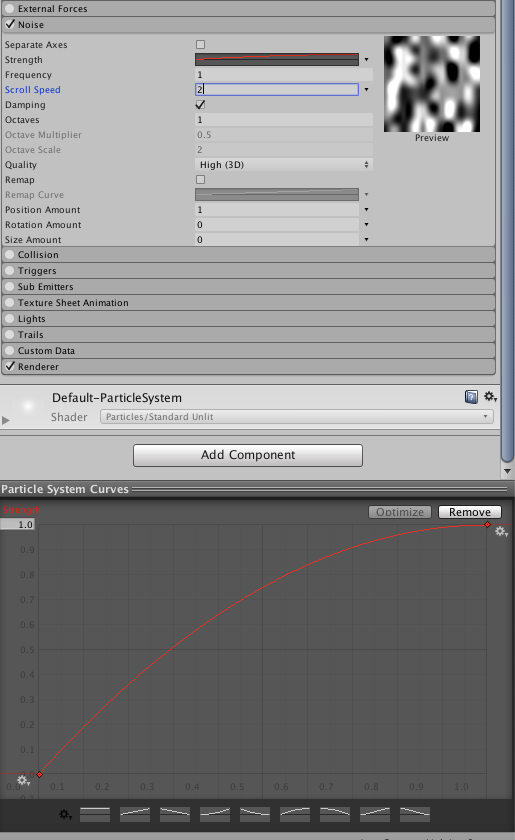Open gear options at curve's right end key
Viewport: 515px width, 840px height.
pyautogui.click(x=501, y=531)
